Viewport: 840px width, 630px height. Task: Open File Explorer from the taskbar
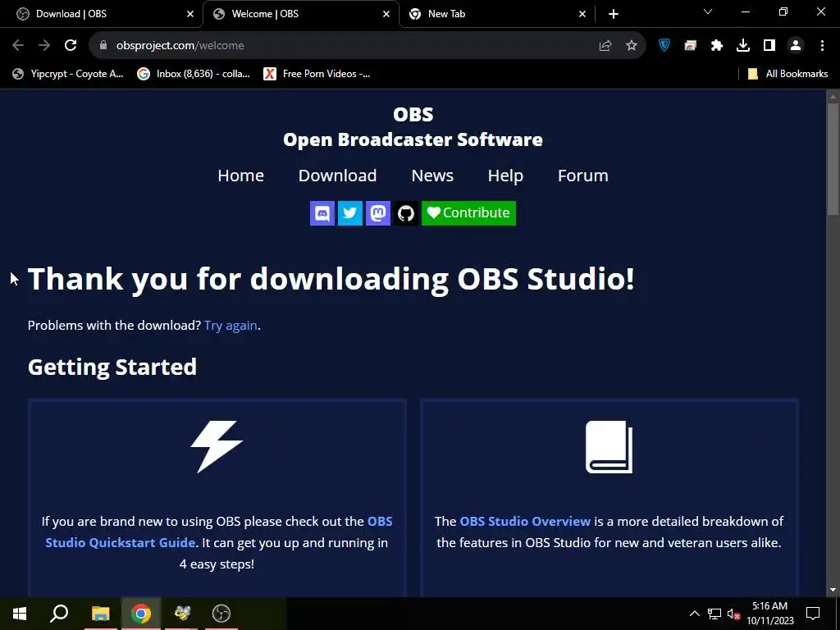click(100, 614)
